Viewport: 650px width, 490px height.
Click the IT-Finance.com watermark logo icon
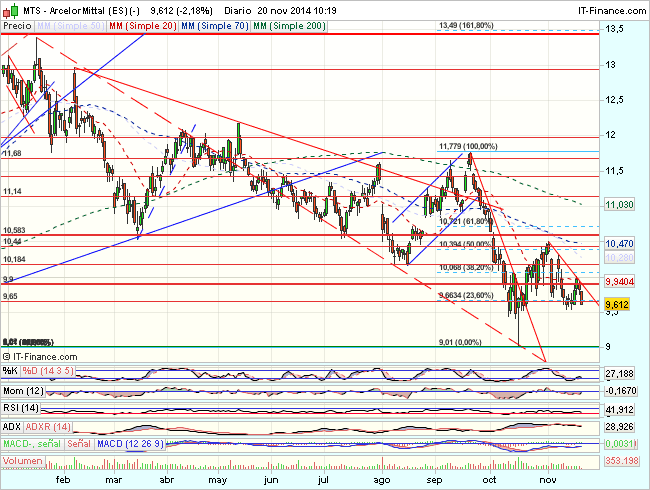click(x=8, y=356)
